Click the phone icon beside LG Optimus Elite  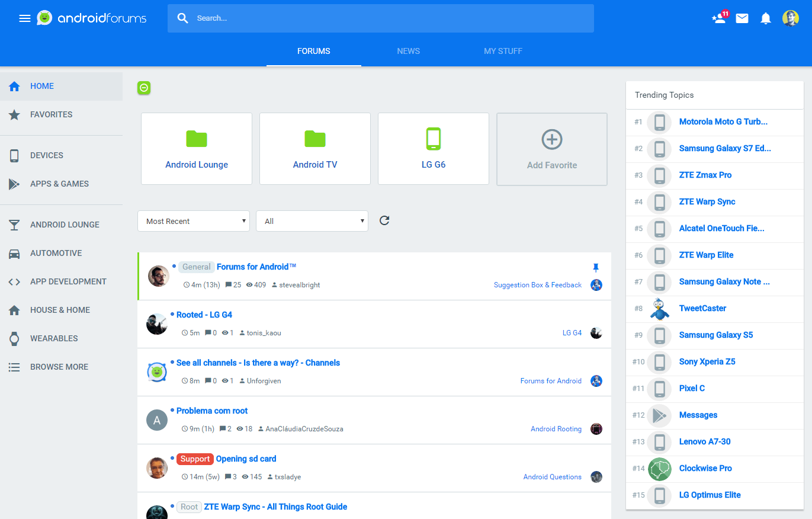click(659, 495)
